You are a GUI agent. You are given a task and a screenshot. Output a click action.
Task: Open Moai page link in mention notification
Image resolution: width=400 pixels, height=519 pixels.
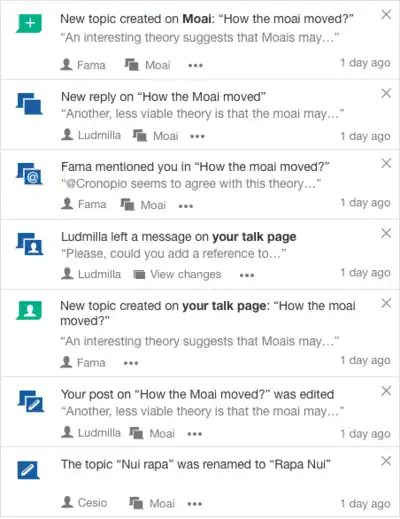click(143, 205)
